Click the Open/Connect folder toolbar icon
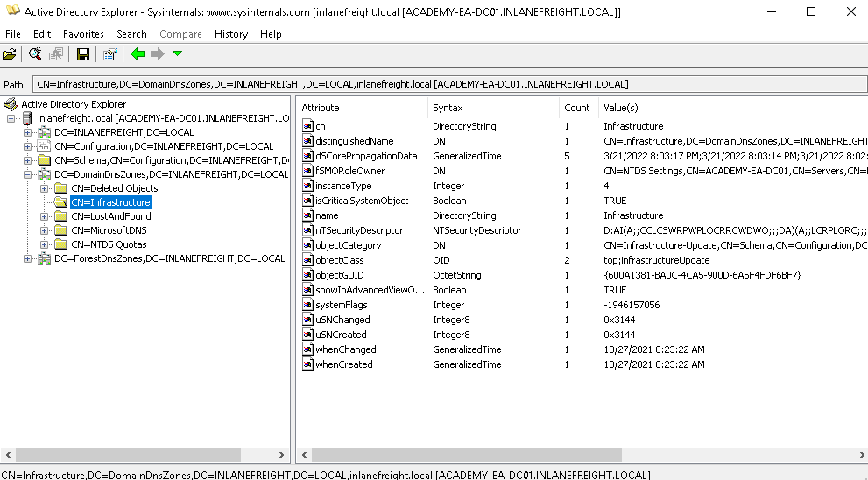 click(10, 54)
